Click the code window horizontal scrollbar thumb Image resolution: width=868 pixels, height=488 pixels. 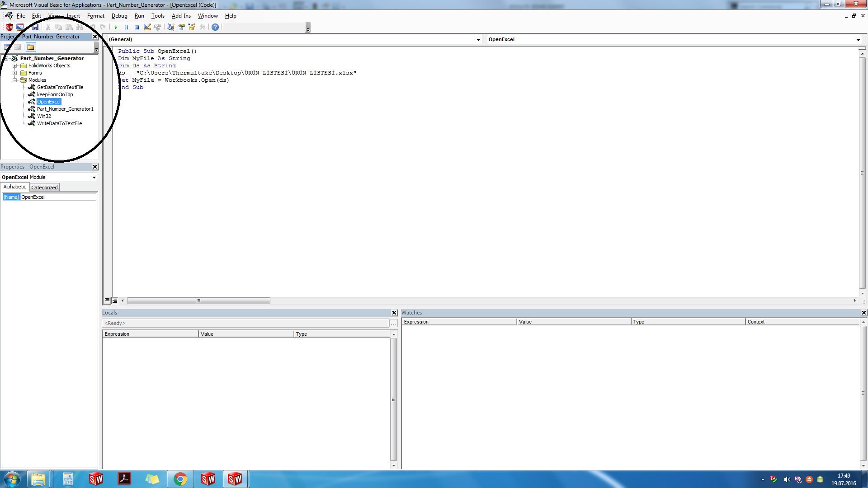coord(198,301)
